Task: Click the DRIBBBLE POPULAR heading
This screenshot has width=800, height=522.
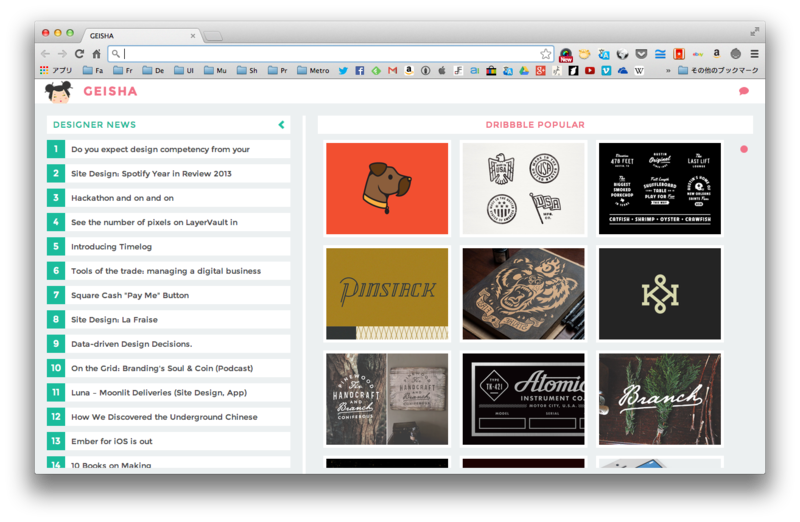Action: pyautogui.click(x=535, y=125)
